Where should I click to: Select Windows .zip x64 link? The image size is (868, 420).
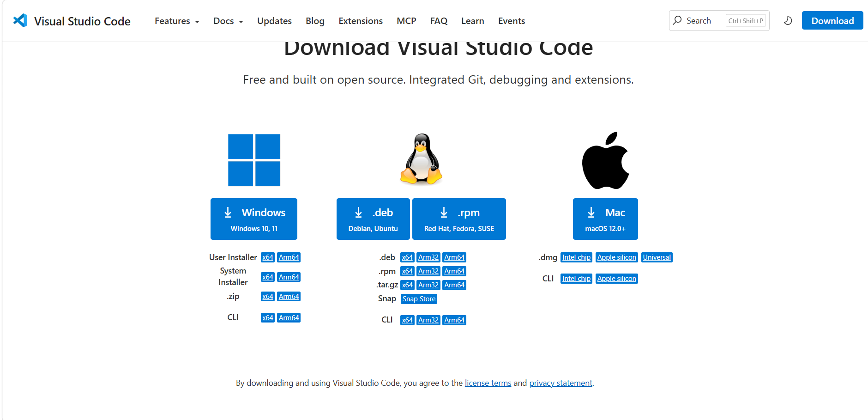click(x=268, y=296)
